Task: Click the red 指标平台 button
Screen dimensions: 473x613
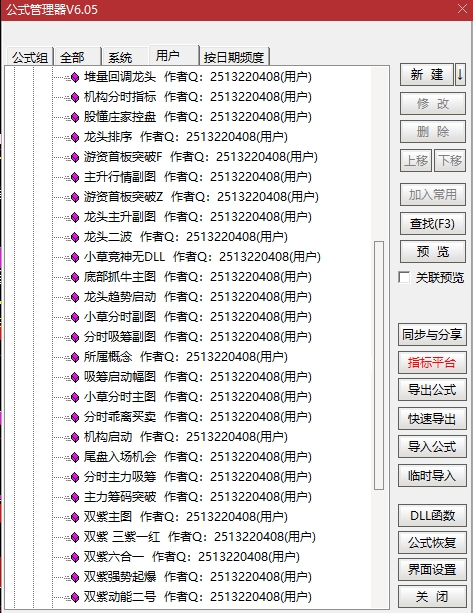Action: [432, 362]
